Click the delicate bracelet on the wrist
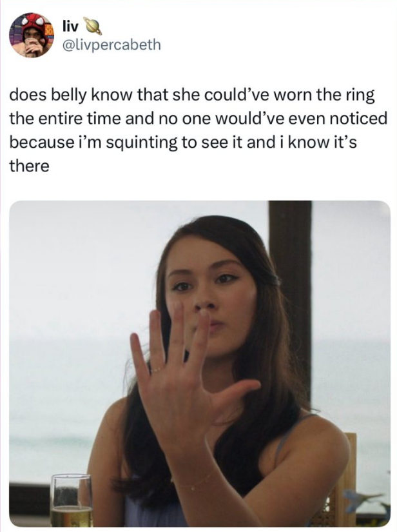The width and height of the screenshot is (397, 532). click(x=195, y=482)
